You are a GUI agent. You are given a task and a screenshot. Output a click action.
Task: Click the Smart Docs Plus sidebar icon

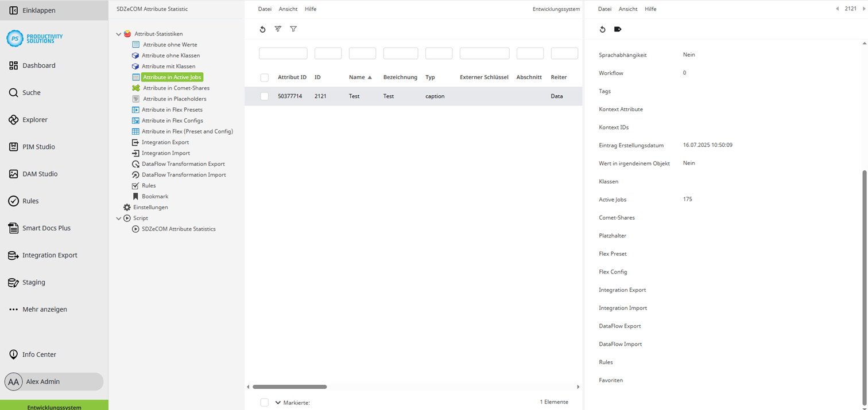click(x=13, y=228)
